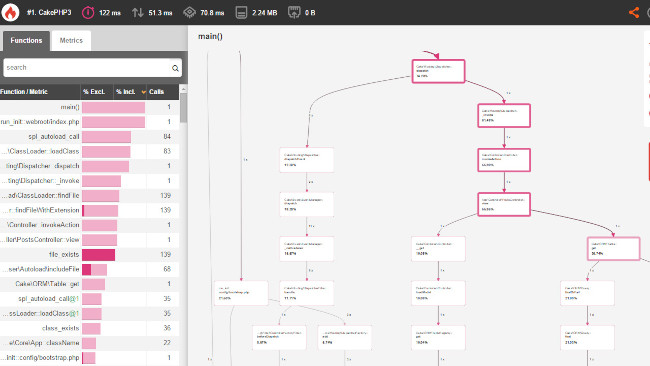Click the 51.3 ms I/O value
This screenshot has height=366, width=650.
pyautogui.click(x=160, y=13)
